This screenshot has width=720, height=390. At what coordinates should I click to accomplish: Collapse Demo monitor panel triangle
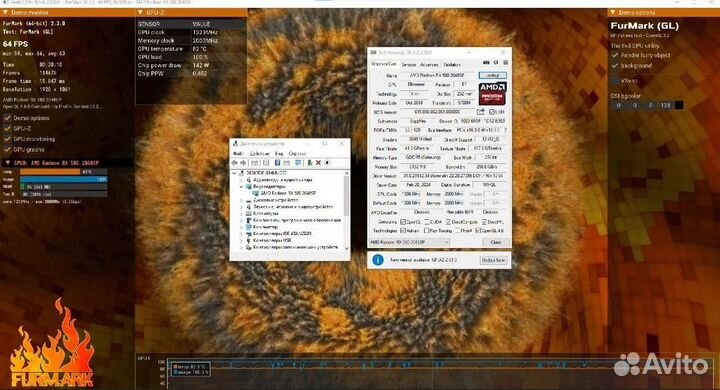pyautogui.click(x=5, y=12)
